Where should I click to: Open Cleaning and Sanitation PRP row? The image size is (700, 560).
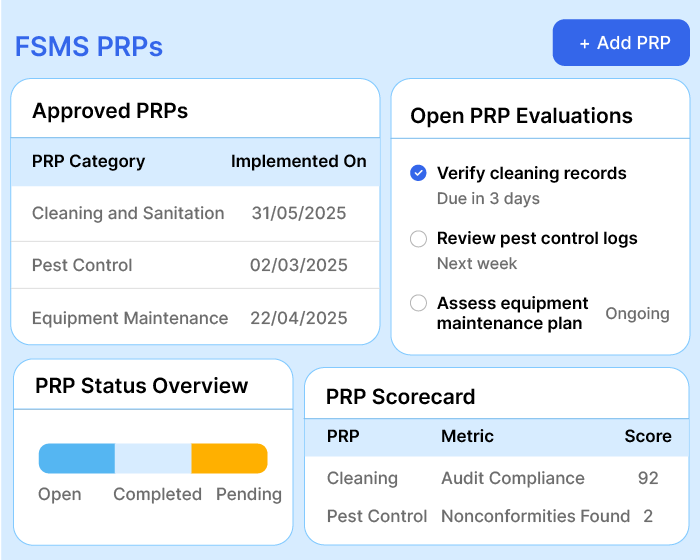[x=195, y=213]
